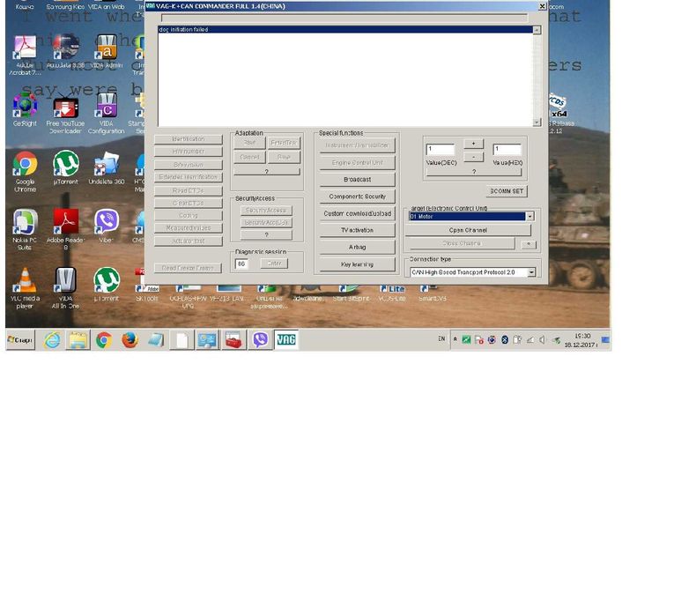674x616 pixels.
Task: Launch Chrome from the taskbar
Action: pos(104,340)
